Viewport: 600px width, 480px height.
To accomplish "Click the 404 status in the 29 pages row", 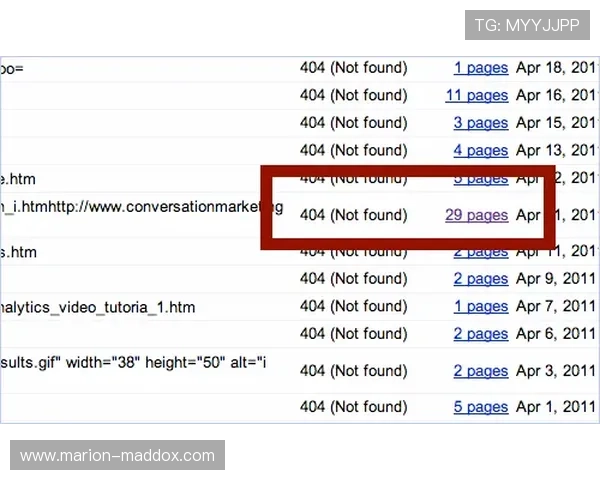I will (353, 215).
